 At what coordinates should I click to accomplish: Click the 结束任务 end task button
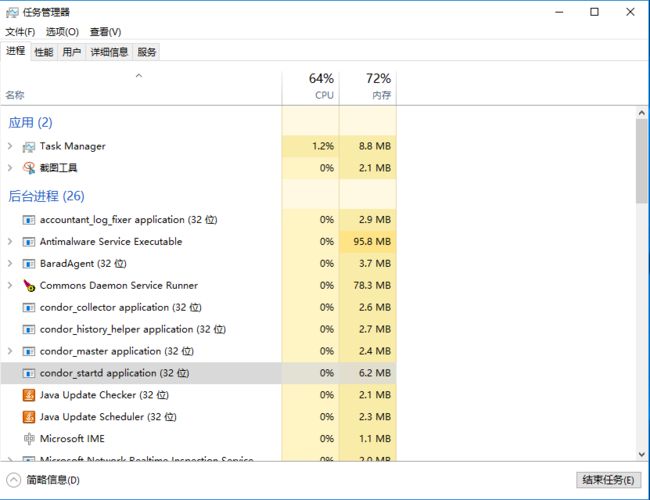(607, 480)
